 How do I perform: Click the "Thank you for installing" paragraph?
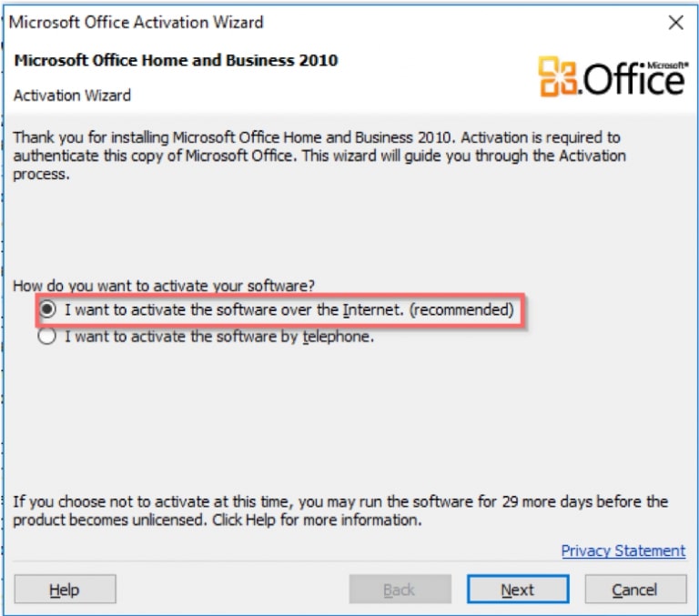tap(317, 156)
